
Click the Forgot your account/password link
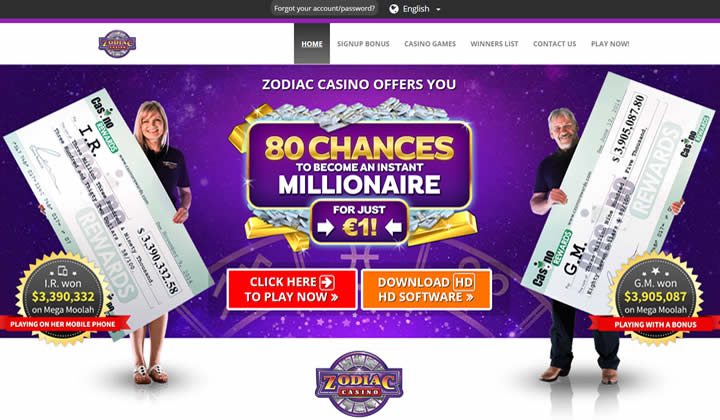pos(324,8)
